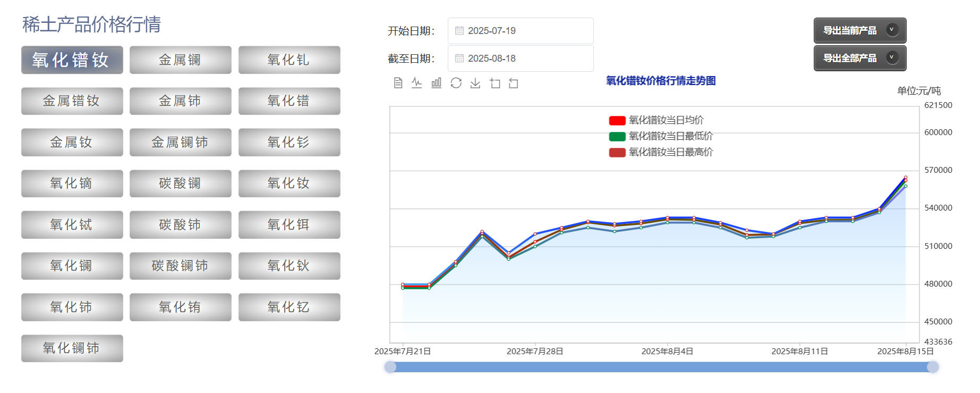Click x-axis label 2025年7月21日
The height and width of the screenshot is (393, 980).
403,352
